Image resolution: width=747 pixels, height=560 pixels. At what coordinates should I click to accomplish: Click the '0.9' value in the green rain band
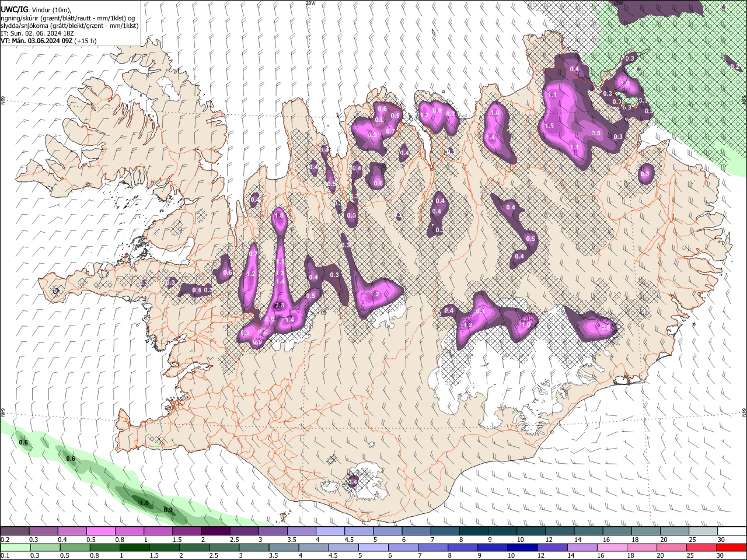click(x=168, y=510)
